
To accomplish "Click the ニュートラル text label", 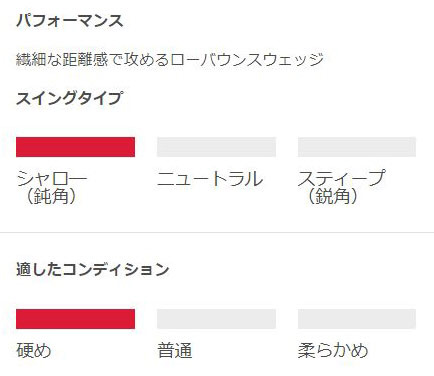I will click(210, 178).
